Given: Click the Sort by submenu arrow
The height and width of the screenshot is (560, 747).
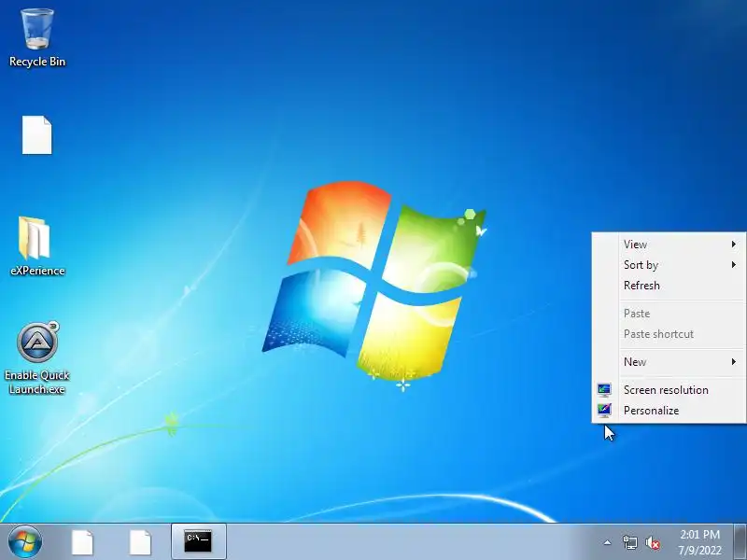Looking at the screenshot, I should (x=734, y=265).
